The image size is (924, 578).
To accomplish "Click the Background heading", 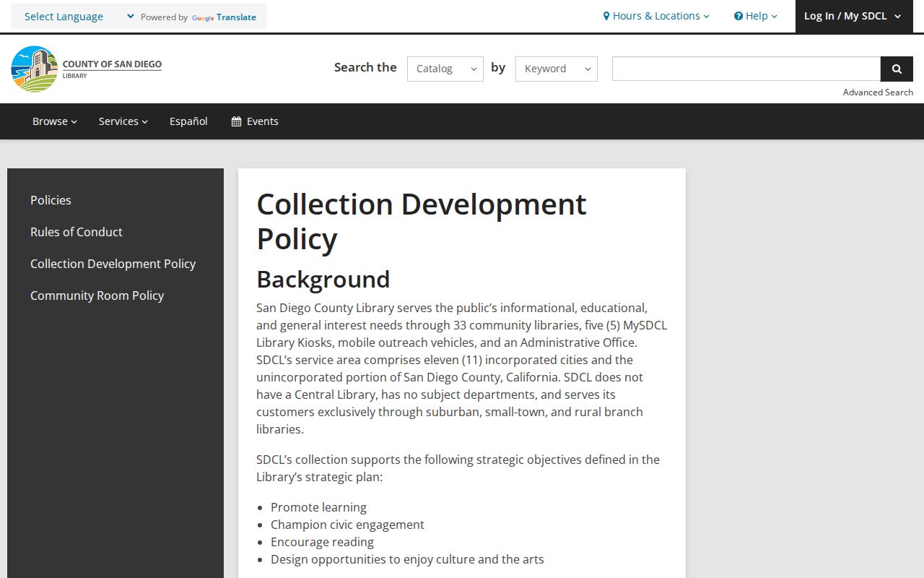I will point(323,279).
